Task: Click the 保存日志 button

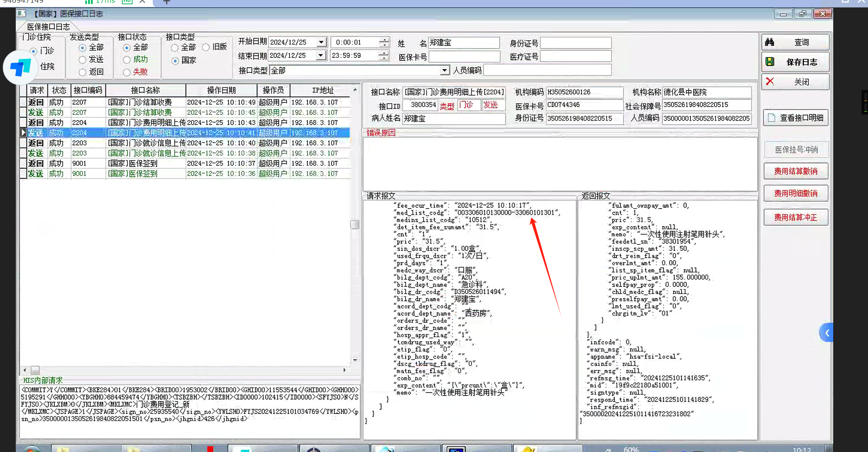Action: point(795,62)
